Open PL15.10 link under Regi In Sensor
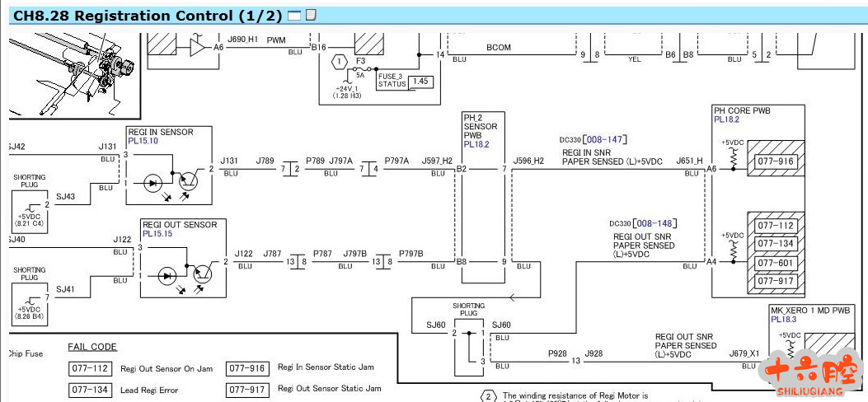 143,141
